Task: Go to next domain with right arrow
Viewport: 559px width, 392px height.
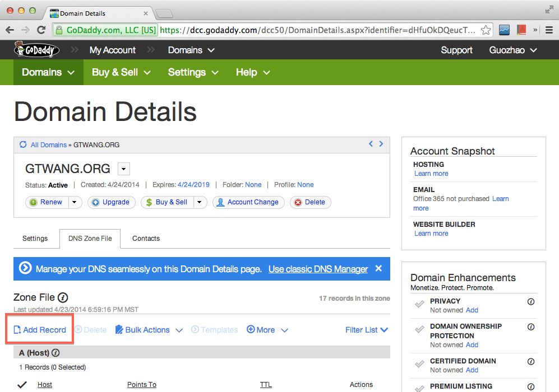Action: pyautogui.click(x=381, y=144)
